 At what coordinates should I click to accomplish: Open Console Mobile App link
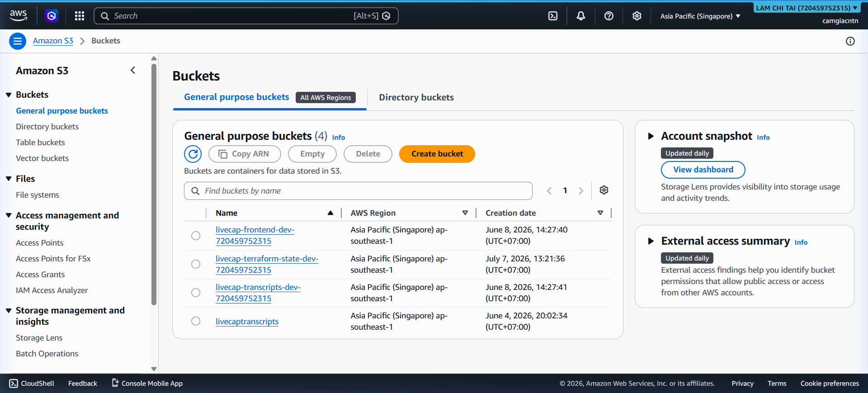147,384
